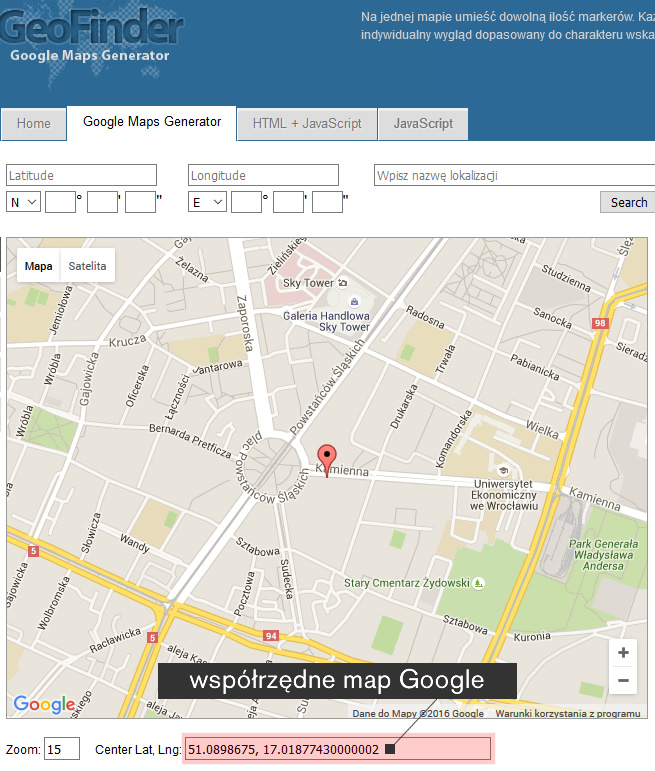Viewport: 655px width, 771px height.
Task: Click the GeoFinder logo
Action: point(91,37)
